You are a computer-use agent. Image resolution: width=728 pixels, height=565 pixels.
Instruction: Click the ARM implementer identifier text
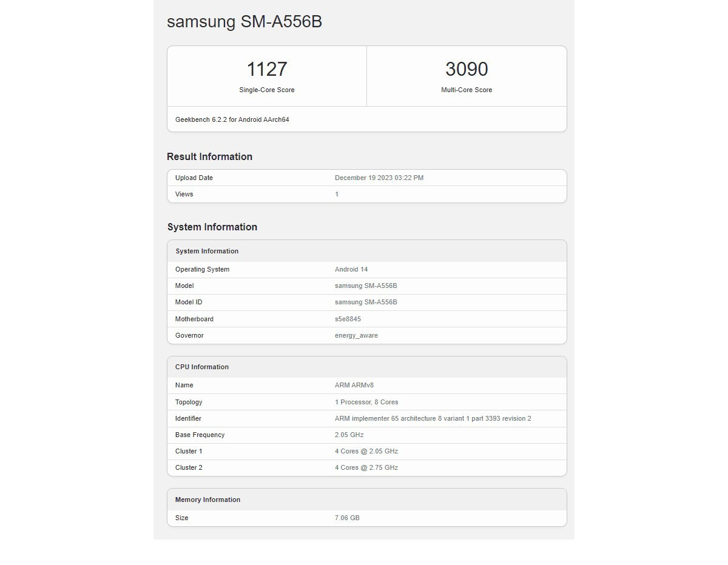point(433,418)
